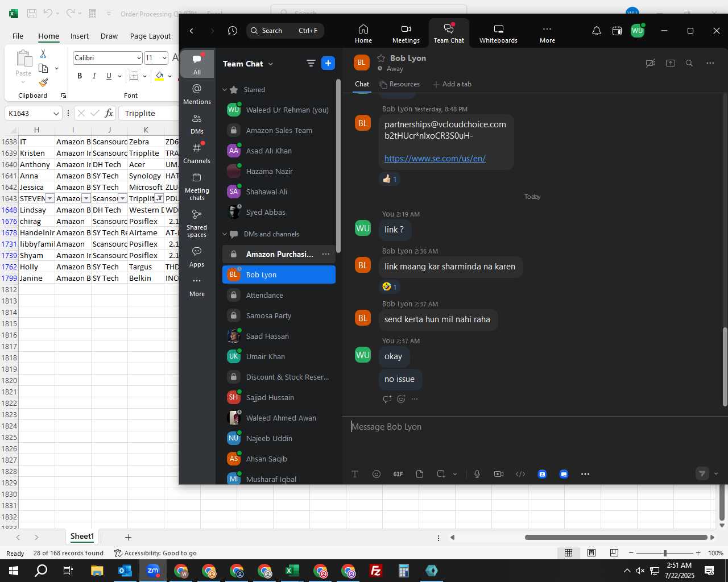
Task: Toggle Italic in Excel ribbon
Action: click(x=94, y=76)
